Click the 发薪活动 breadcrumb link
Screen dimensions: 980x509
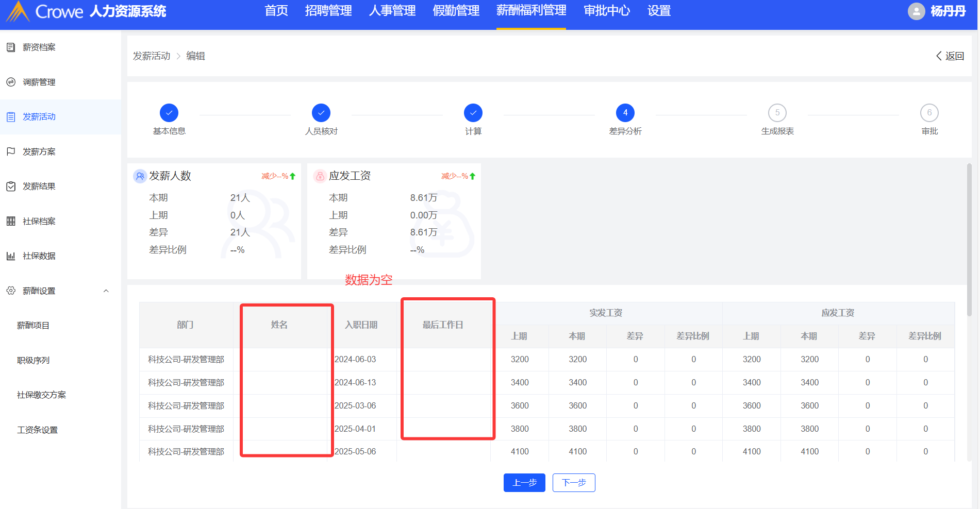pos(152,56)
